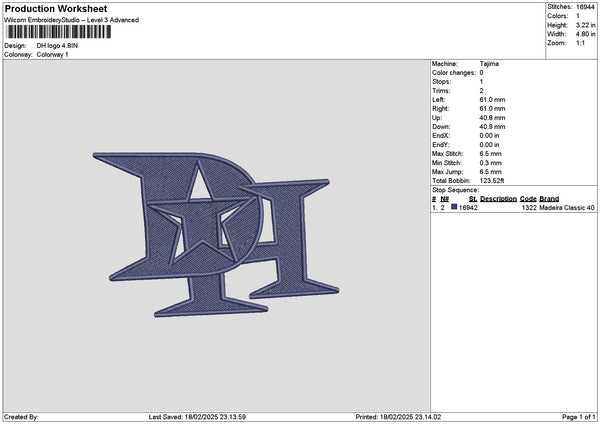The height and width of the screenshot is (424, 600).
Task: Click the 'Created By:' label
Action: click(21, 417)
